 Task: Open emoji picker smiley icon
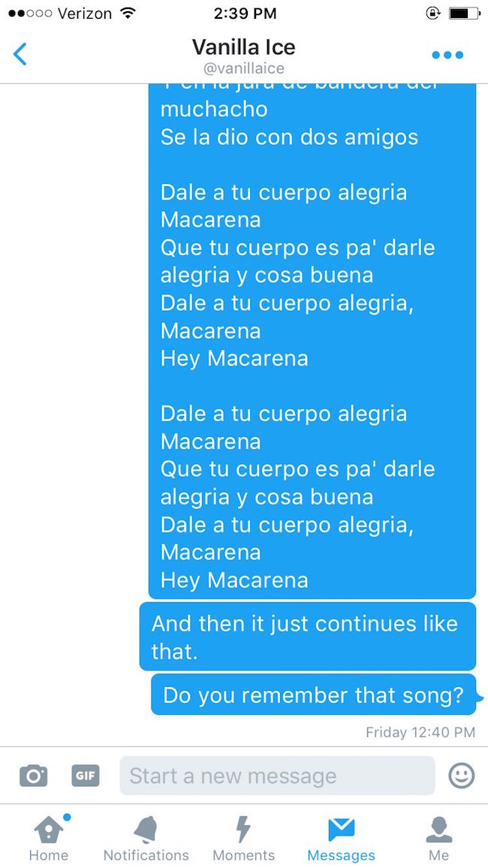461,775
